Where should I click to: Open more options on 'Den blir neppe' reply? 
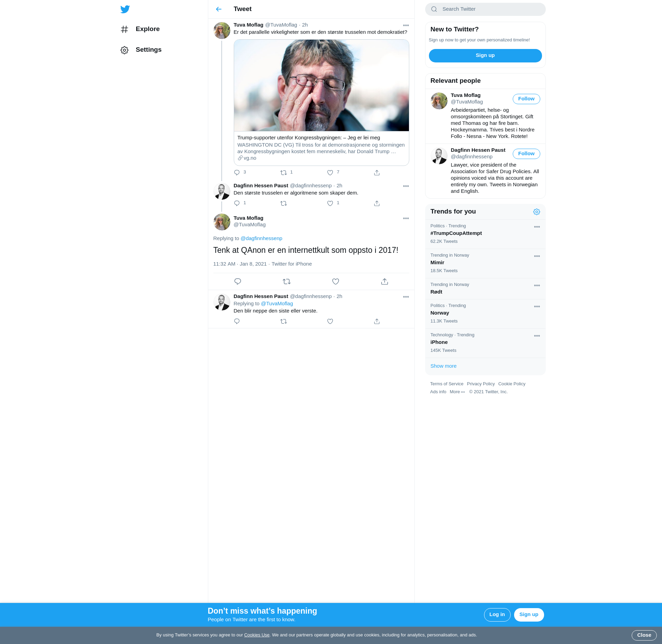[406, 297]
